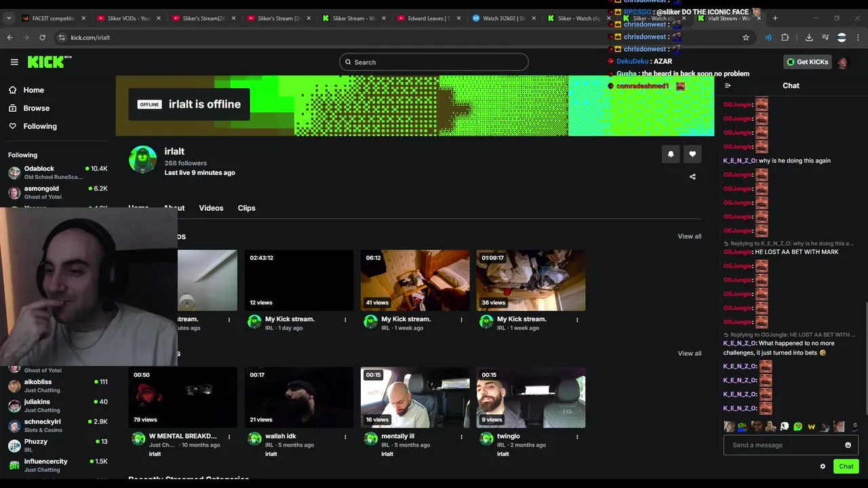This screenshot has height=488, width=868.
Task: Open the twinglo clip thumbnail
Action: coord(531,398)
